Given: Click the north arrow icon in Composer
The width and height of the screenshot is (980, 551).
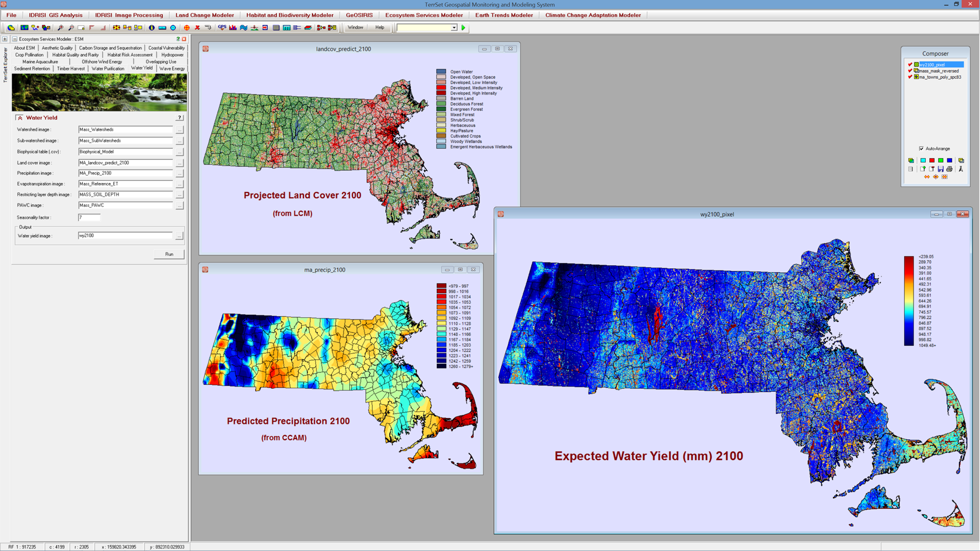Looking at the screenshot, I should pyautogui.click(x=961, y=169).
